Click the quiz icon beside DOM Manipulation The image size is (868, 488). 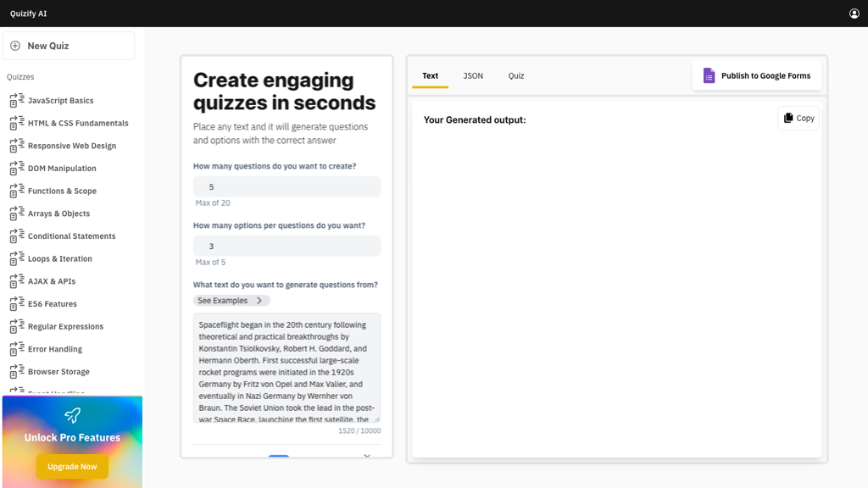pyautogui.click(x=17, y=169)
